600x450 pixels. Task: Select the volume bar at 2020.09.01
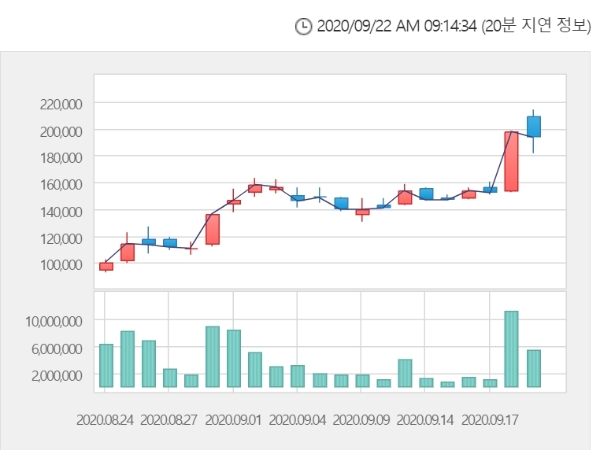pos(234,359)
